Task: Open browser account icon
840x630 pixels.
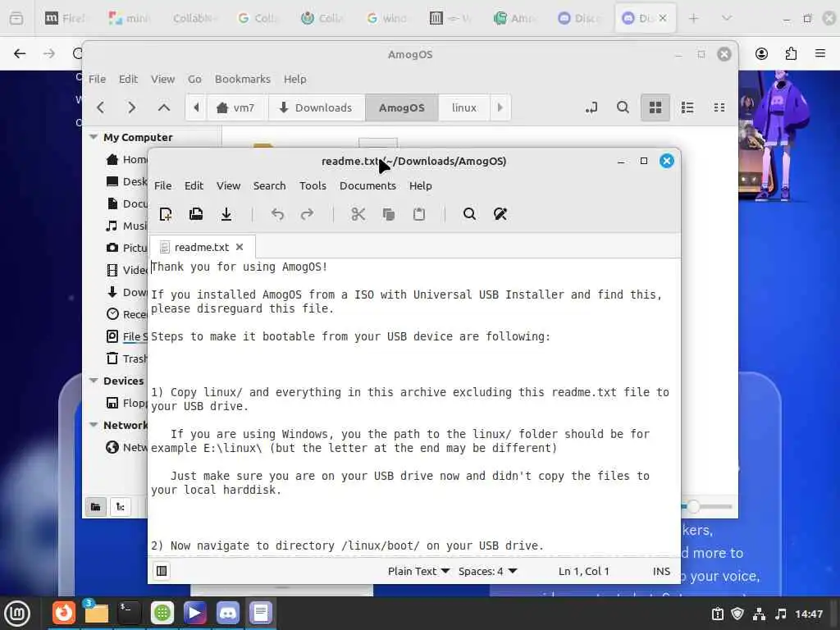Action: tap(761, 53)
